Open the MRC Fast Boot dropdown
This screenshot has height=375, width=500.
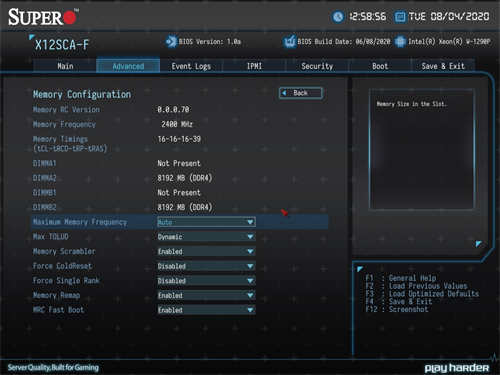(206, 310)
